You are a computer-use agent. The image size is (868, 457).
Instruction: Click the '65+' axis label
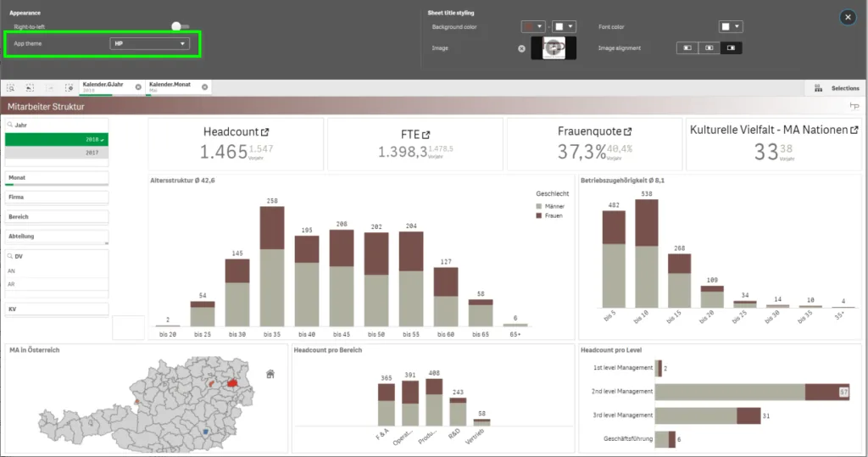coord(515,335)
